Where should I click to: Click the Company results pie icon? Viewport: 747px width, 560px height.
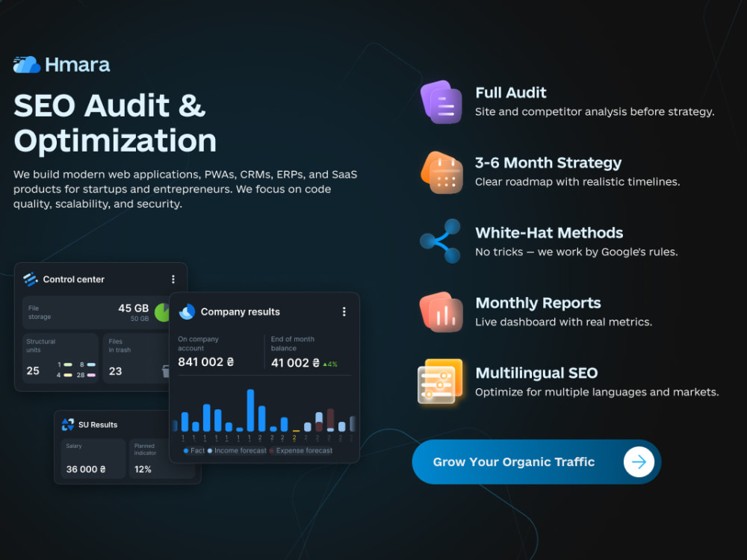pyautogui.click(x=187, y=312)
